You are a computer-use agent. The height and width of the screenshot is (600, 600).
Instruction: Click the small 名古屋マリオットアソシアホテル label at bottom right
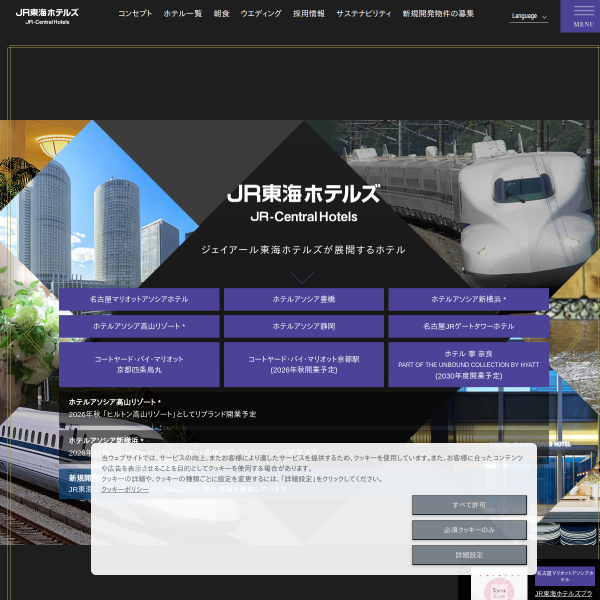coord(565,576)
